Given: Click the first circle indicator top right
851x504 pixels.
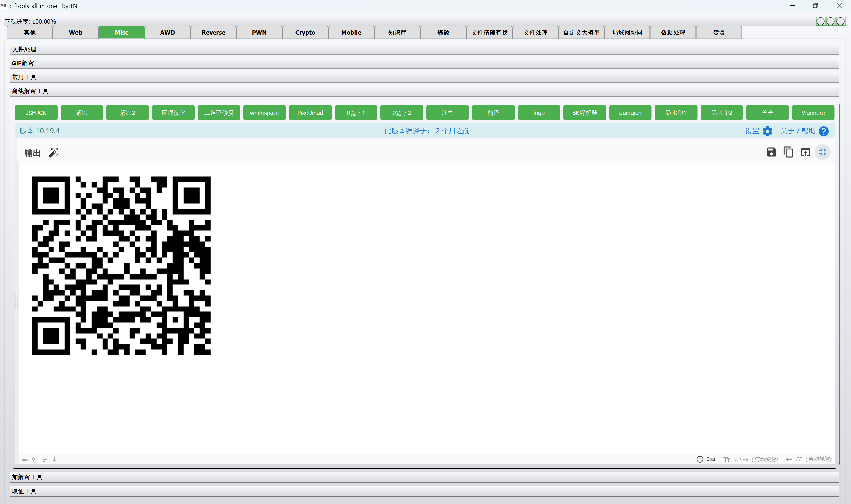Looking at the screenshot, I should click(820, 22).
